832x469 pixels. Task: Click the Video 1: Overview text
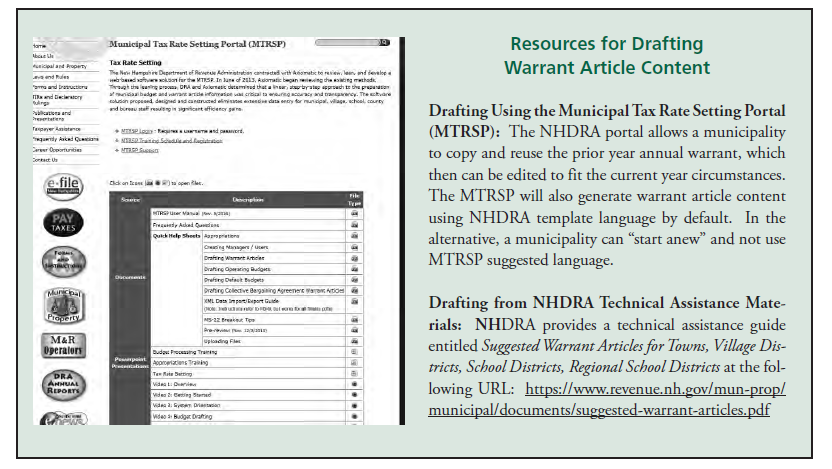tap(175, 384)
